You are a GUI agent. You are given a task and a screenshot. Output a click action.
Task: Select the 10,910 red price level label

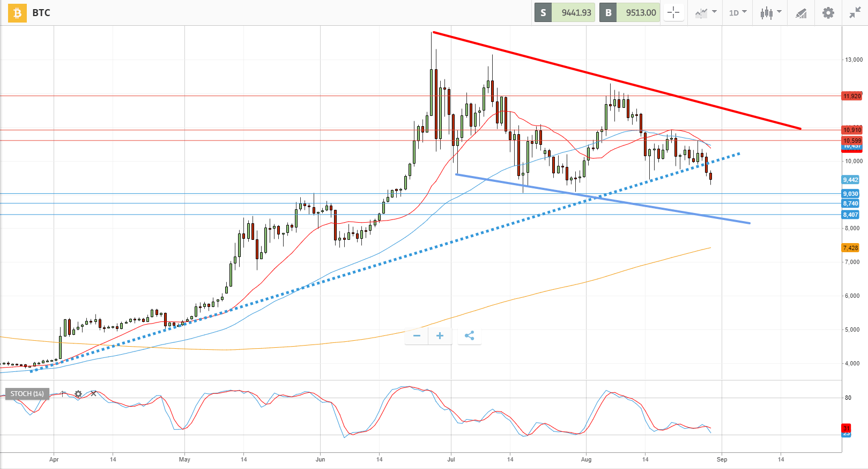[852, 130]
